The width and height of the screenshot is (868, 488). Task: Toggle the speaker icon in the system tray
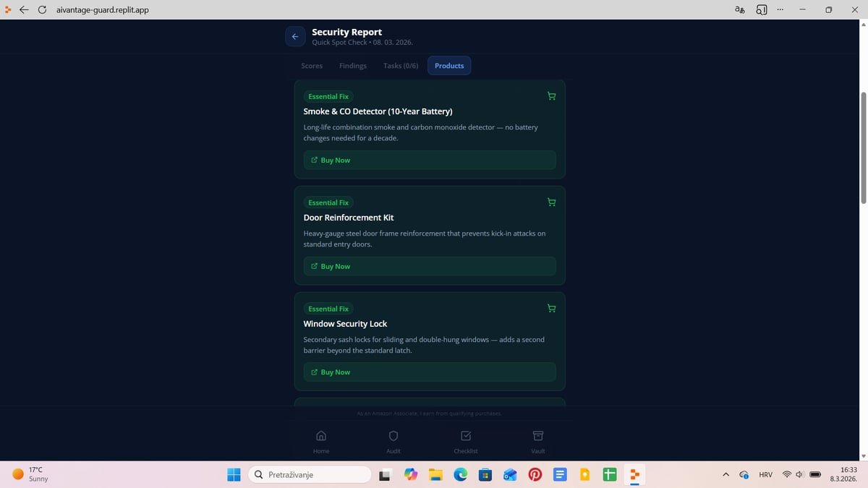799,474
